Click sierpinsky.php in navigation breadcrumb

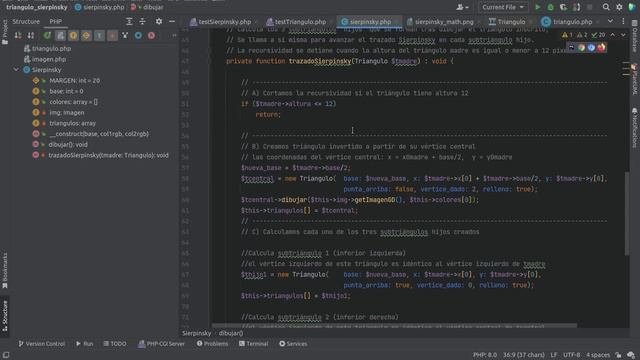coord(99,7)
